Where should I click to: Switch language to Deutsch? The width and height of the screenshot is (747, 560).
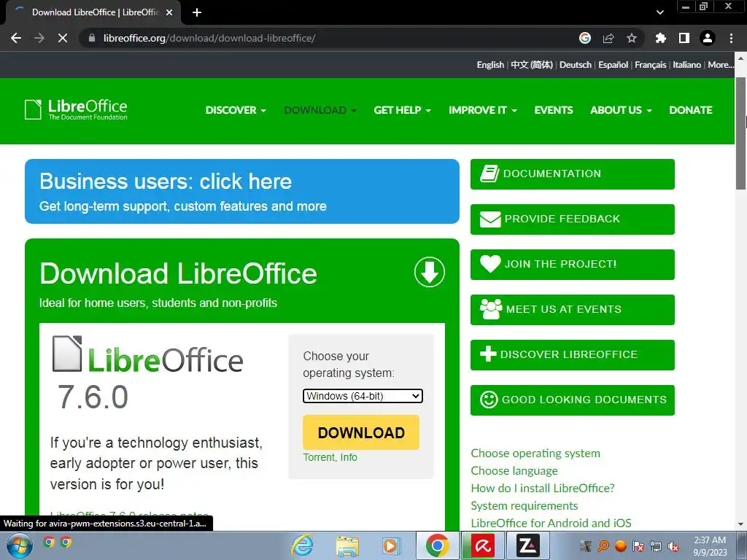(576, 65)
